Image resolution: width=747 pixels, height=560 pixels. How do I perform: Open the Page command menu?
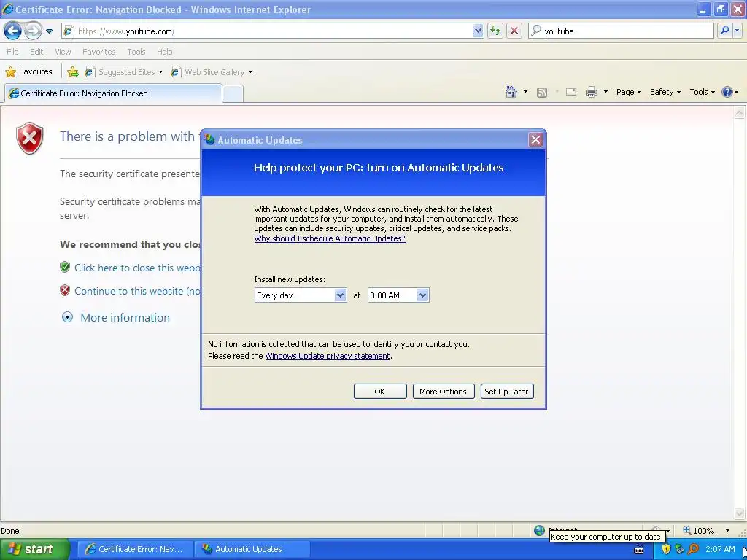click(x=628, y=92)
